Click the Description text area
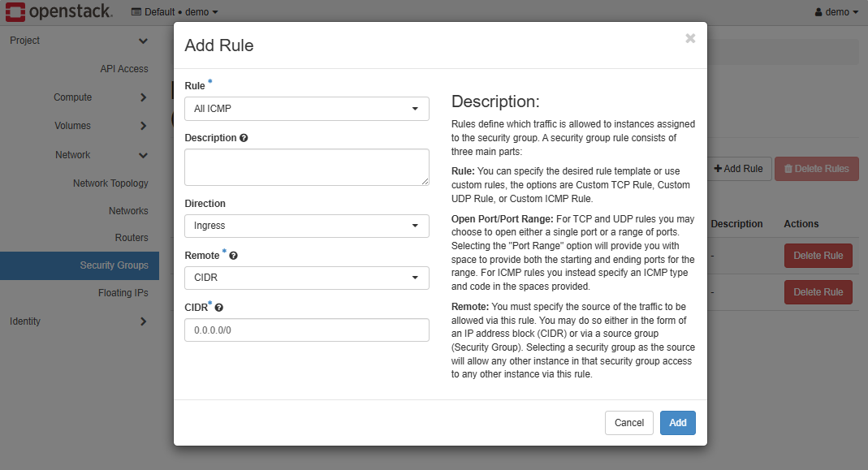Image resolution: width=868 pixels, height=470 pixels. tap(306, 167)
